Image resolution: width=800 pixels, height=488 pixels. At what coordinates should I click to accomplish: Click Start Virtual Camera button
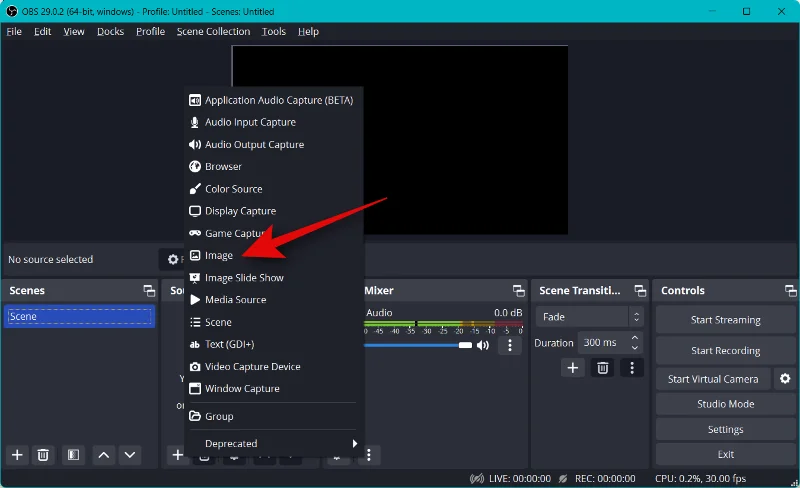coord(713,379)
